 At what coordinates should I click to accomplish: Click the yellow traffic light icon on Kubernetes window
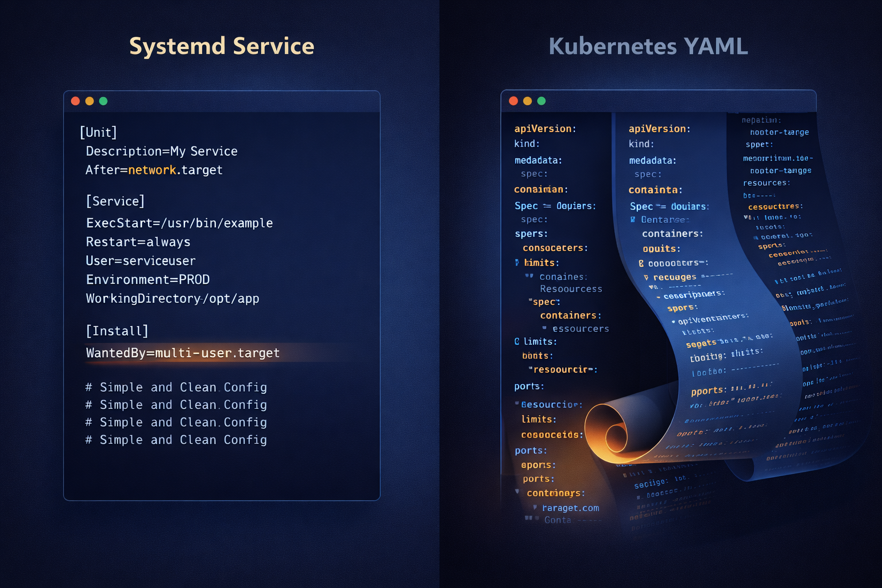(527, 100)
